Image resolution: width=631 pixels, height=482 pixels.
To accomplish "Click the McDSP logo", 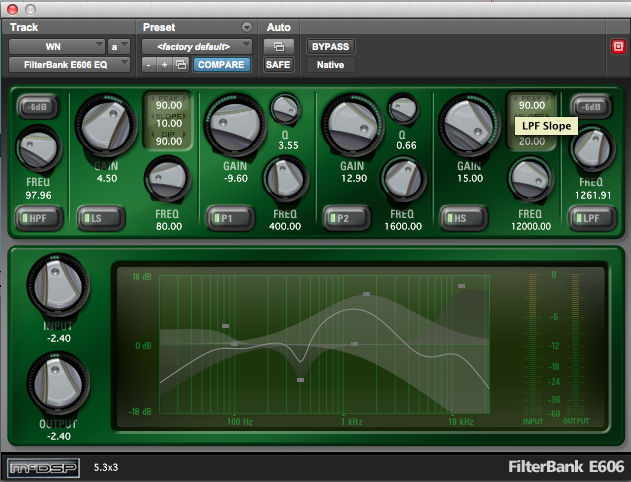I will (43, 468).
